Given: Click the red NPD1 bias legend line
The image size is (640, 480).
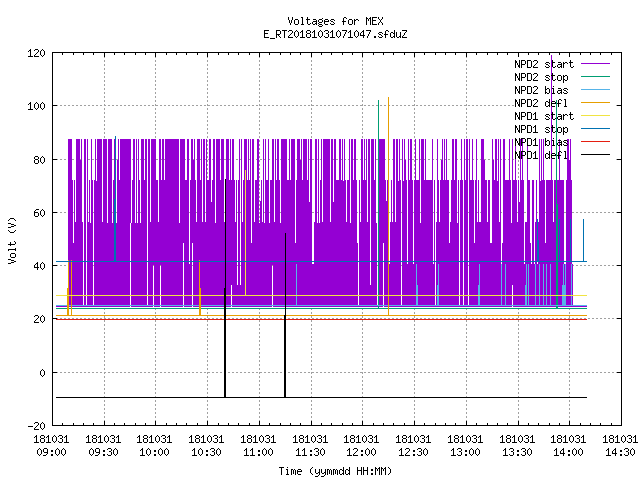Looking at the screenshot, I should (x=596, y=142).
